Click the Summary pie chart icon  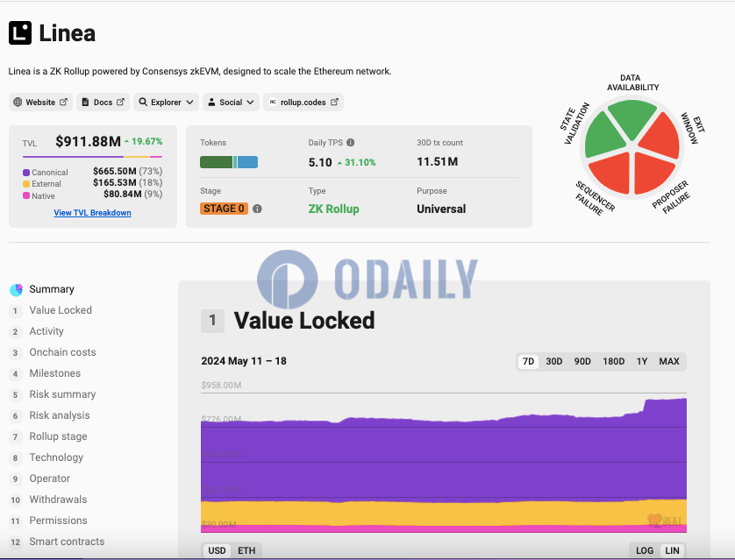(x=16, y=290)
